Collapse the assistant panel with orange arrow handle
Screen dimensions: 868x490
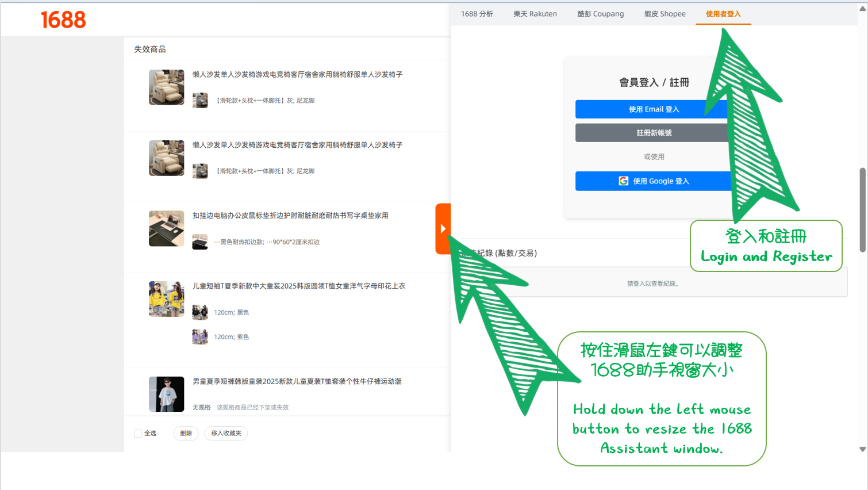pos(443,229)
